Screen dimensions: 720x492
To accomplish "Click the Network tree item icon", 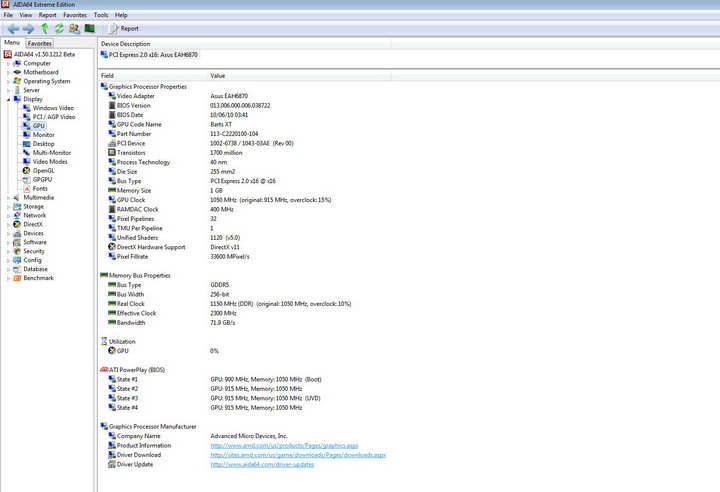I will click(x=17, y=215).
